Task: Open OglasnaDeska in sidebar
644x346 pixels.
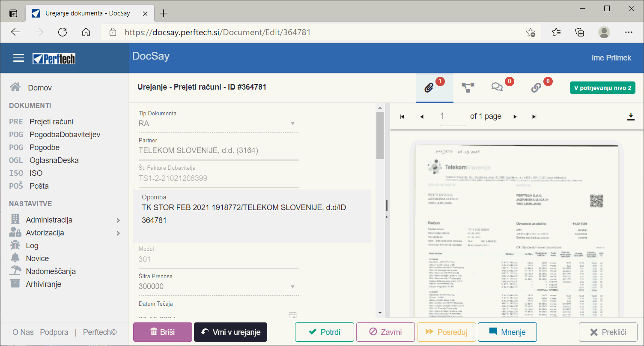Action: coord(54,160)
